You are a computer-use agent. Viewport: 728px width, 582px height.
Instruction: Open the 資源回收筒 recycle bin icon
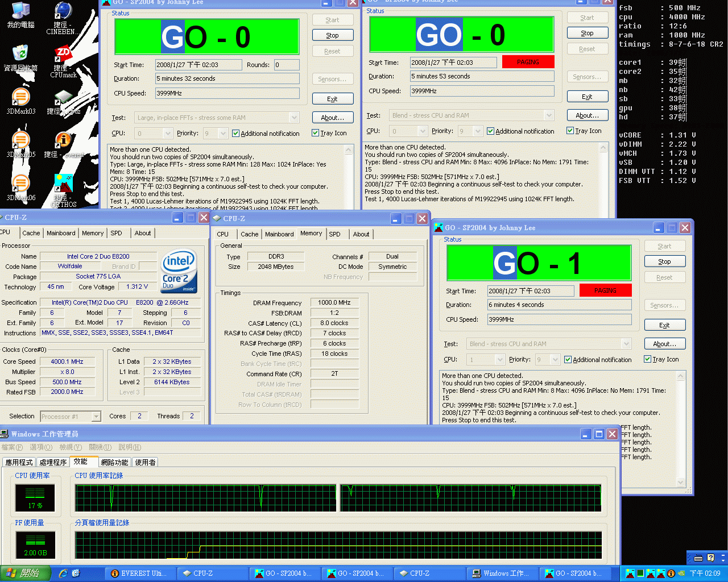coord(20,57)
